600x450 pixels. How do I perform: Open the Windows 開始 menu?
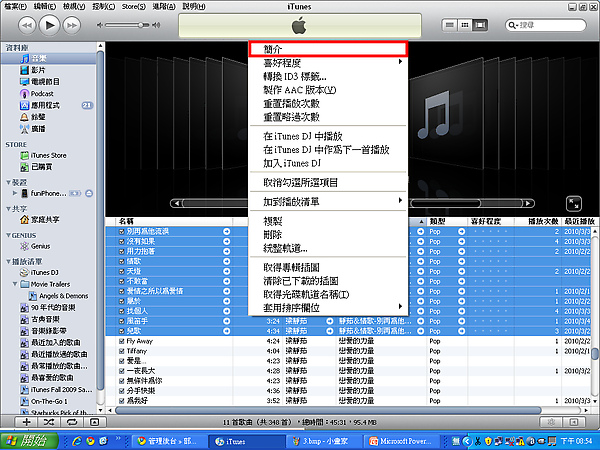pos(29,441)
